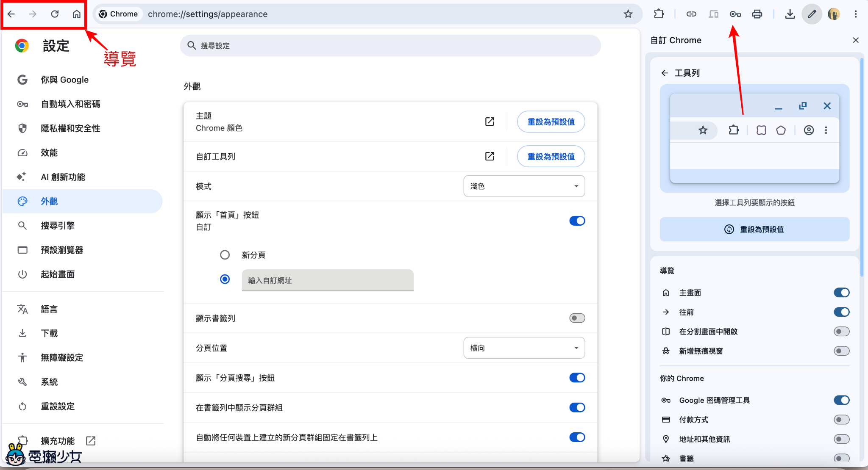Image resolution: width=868 pixels, height=470 pixels.
Task: Open the Extensions puzzle icon in toolbar
Action: pos(659,14)
